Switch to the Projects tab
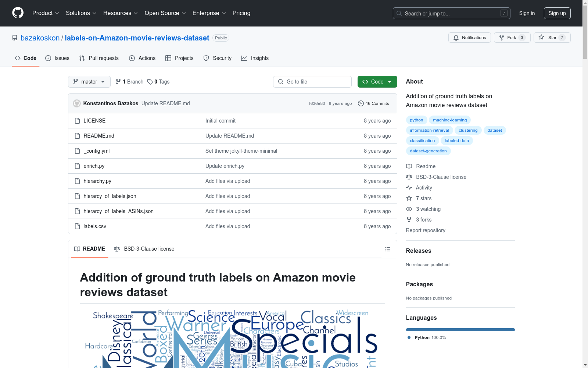 tap(179, 58)
